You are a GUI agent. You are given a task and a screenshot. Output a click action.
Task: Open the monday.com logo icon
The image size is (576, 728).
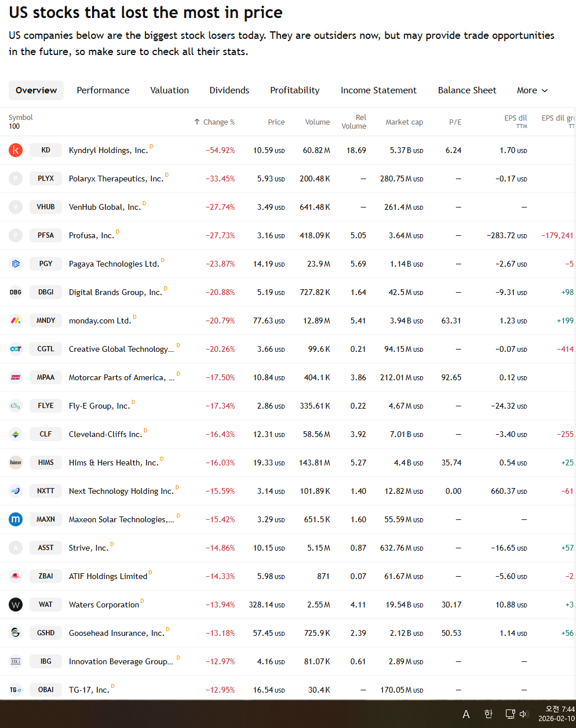16,321
